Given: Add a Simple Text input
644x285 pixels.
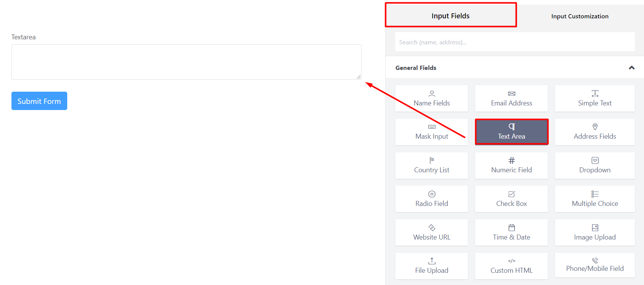Looking at the screenshot, I should tap(594, 98).
